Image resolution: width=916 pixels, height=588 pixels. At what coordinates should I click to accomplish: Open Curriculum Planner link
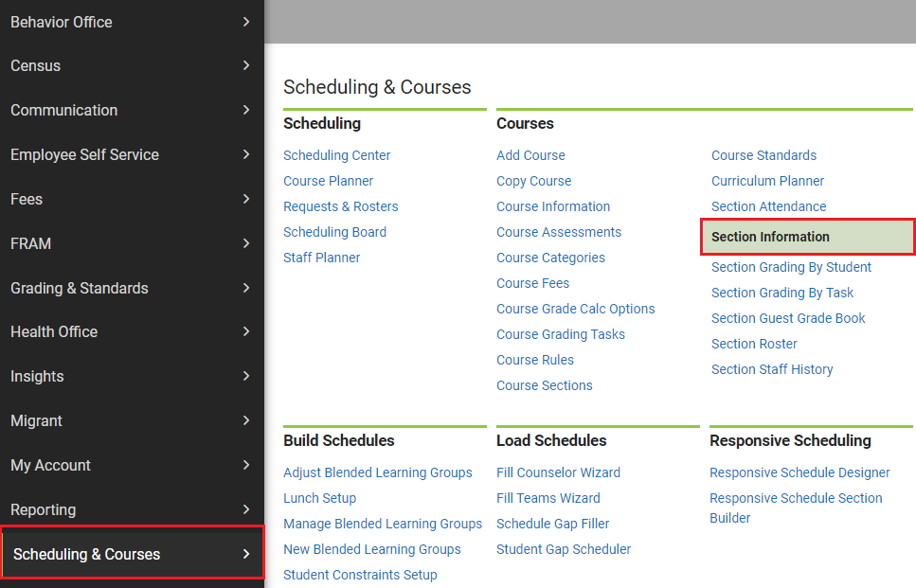pyautogui.click(x=767, y=181)
